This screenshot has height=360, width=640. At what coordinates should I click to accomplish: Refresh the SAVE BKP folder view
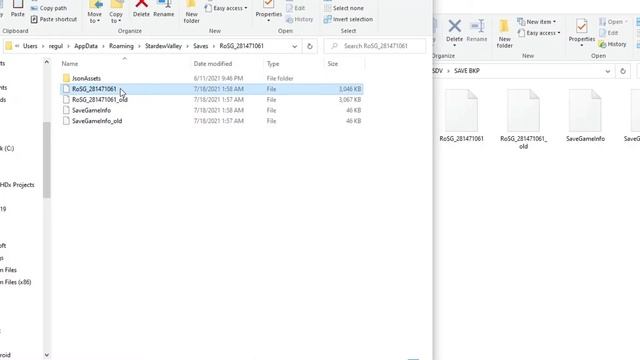click(x=623, y=71)
